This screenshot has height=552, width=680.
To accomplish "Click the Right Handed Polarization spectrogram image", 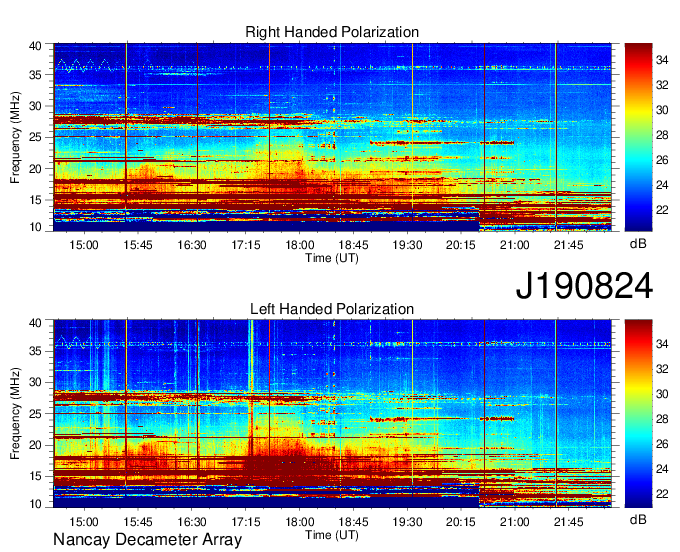I will pyautogui.click(x=332, y=137).
